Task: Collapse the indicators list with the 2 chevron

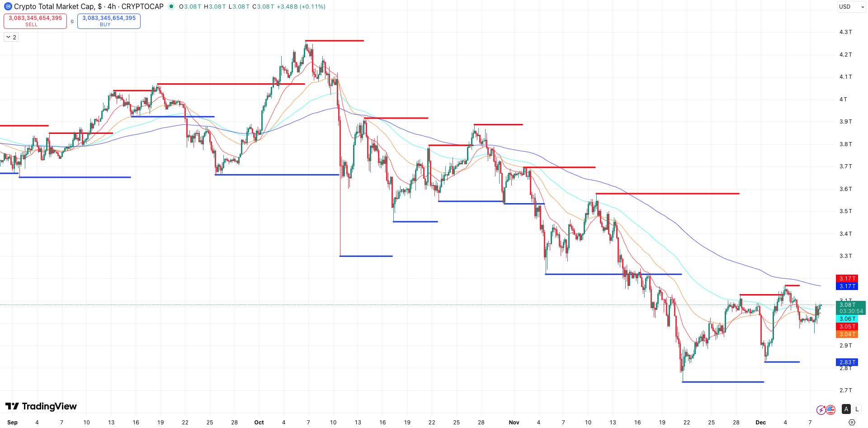Action: [x=10, y=37]
